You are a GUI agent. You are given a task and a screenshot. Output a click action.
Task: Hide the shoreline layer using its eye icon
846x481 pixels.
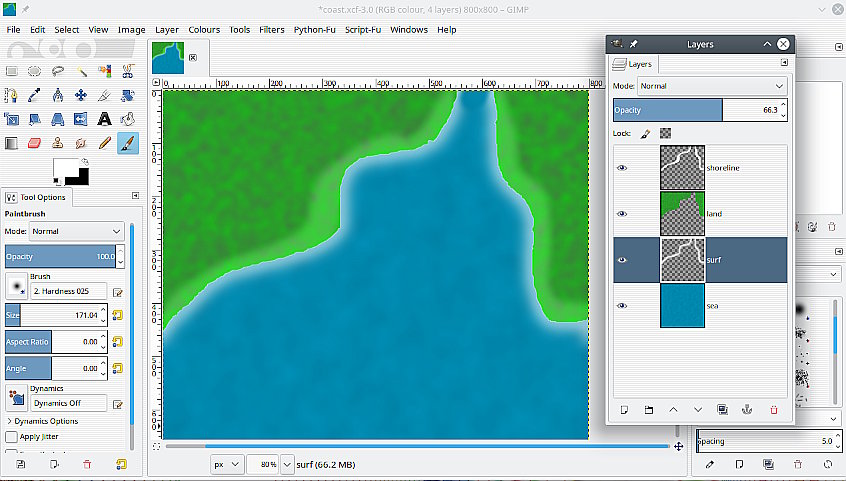(x=622, y=168)
